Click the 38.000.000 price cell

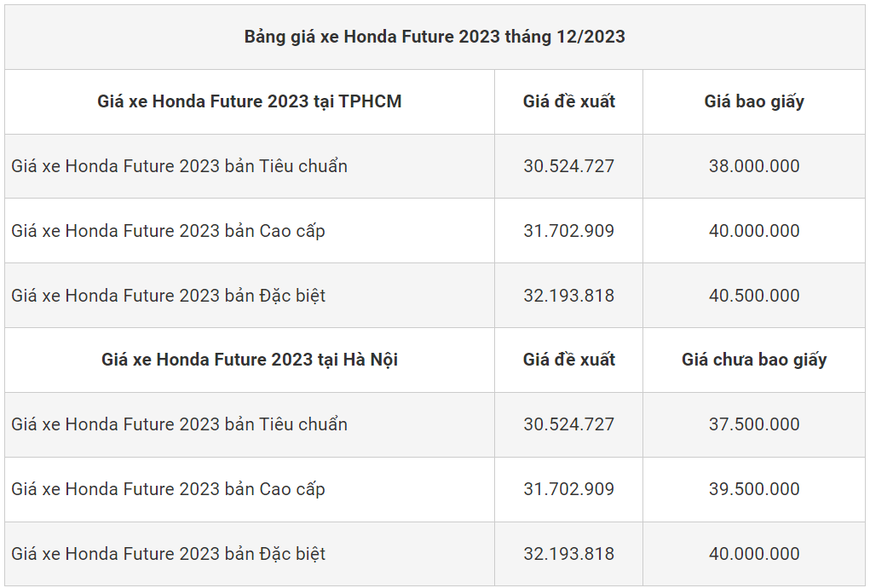coord(754,166)
